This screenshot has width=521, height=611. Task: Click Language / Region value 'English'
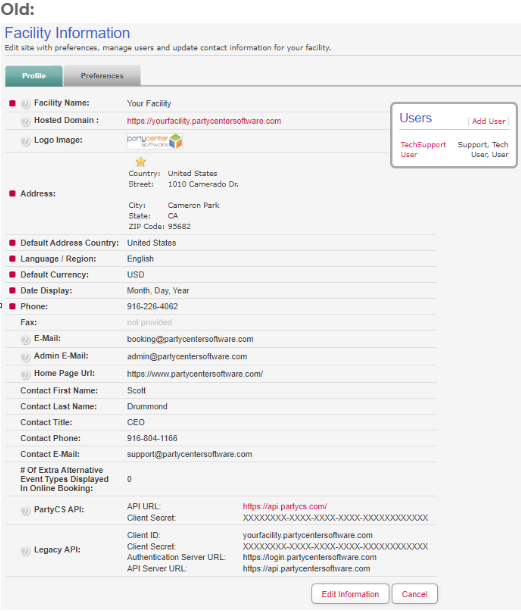click(140, 259)
